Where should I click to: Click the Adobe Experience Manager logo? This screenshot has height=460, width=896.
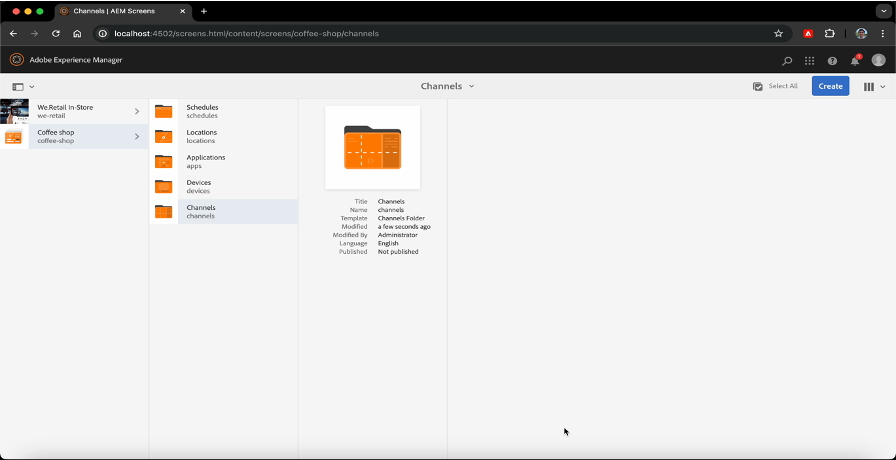(17, 60)
